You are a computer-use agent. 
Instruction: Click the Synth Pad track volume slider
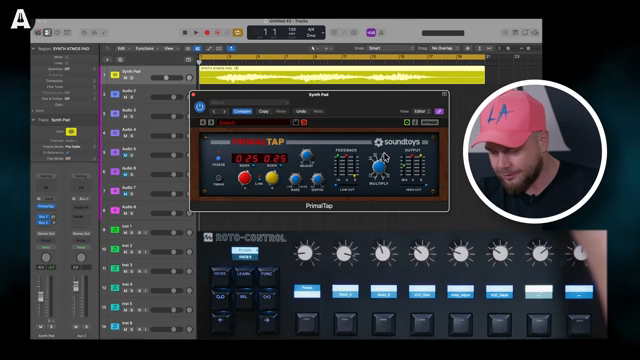(166, 78)
